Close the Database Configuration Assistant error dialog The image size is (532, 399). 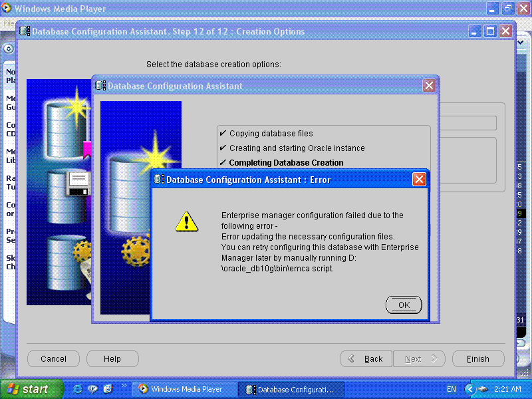pyautogui.click(x=419, y=180)
